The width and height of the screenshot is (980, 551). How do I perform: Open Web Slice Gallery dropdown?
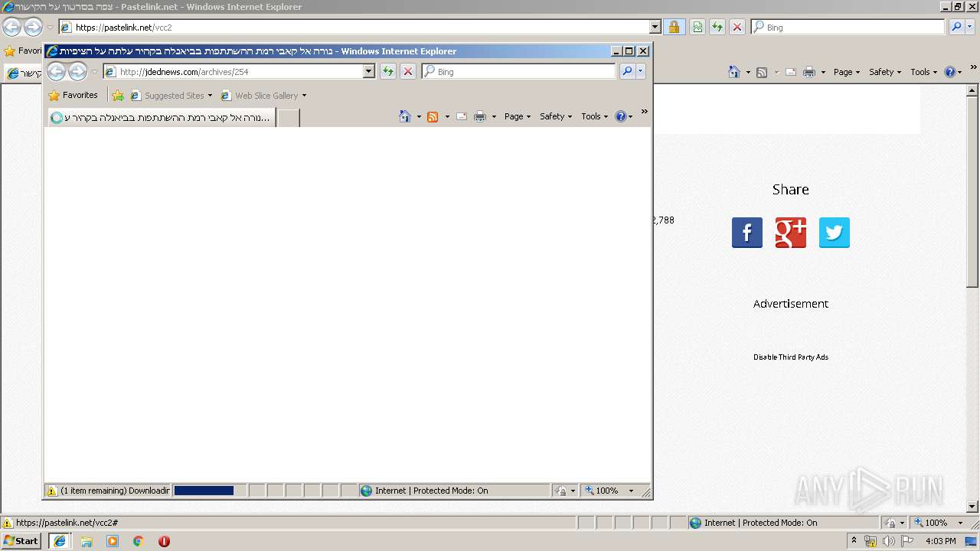pos(304,96)
